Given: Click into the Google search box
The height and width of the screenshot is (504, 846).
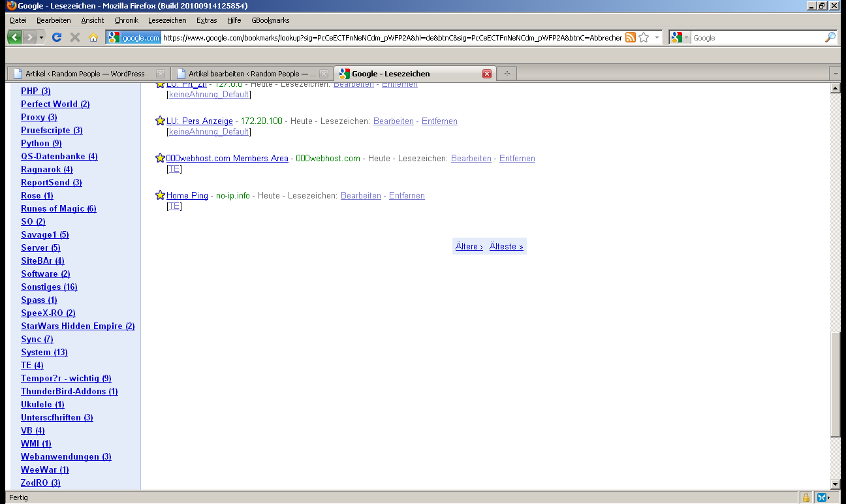Looking at the screenshot, I should (x=757, y=38).
